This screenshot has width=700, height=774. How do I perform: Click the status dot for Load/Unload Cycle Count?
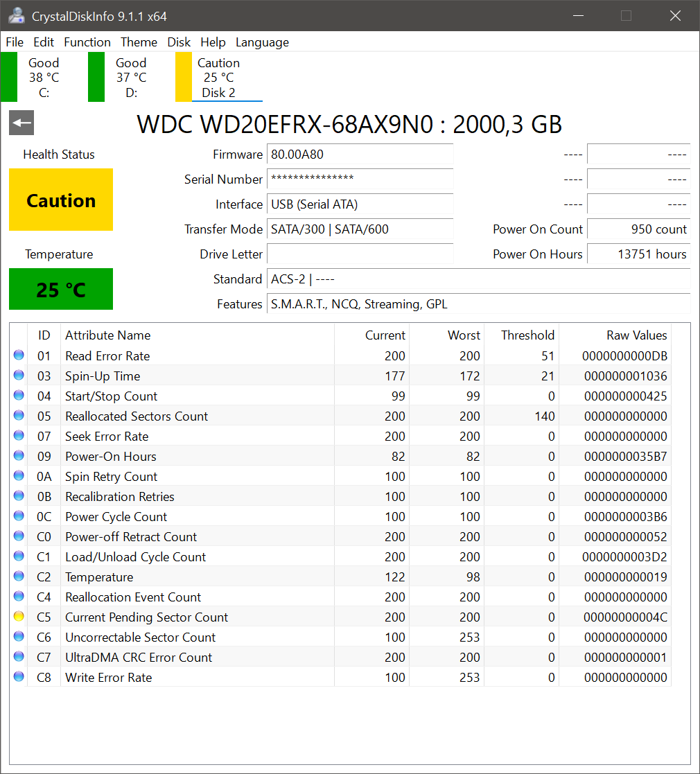19,556
